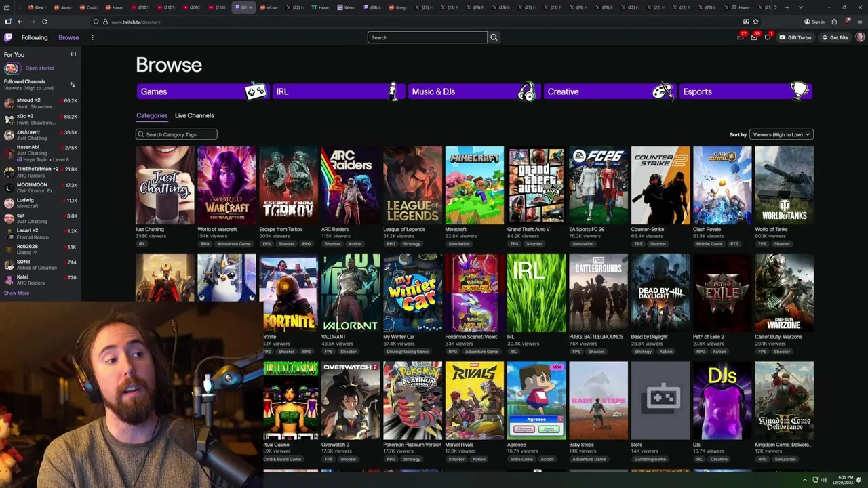Show More followed channels

coord(16,293)
